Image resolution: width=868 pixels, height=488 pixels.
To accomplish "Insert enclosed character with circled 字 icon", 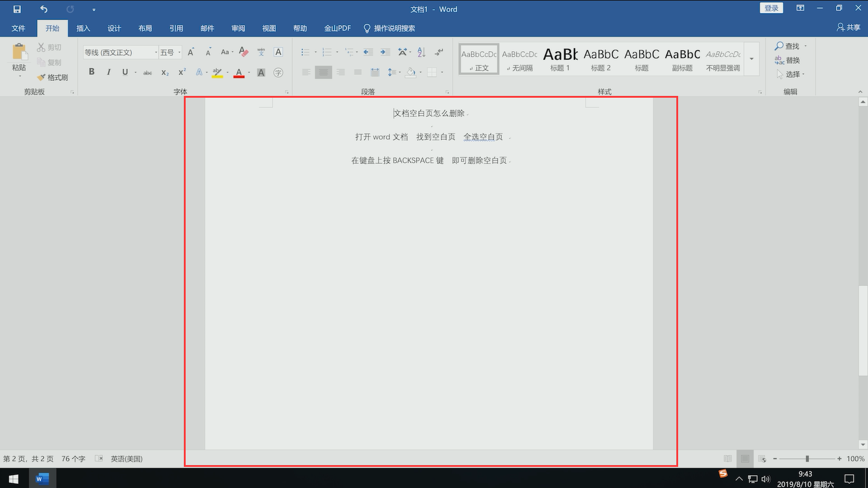I will (x=278, y=72).
